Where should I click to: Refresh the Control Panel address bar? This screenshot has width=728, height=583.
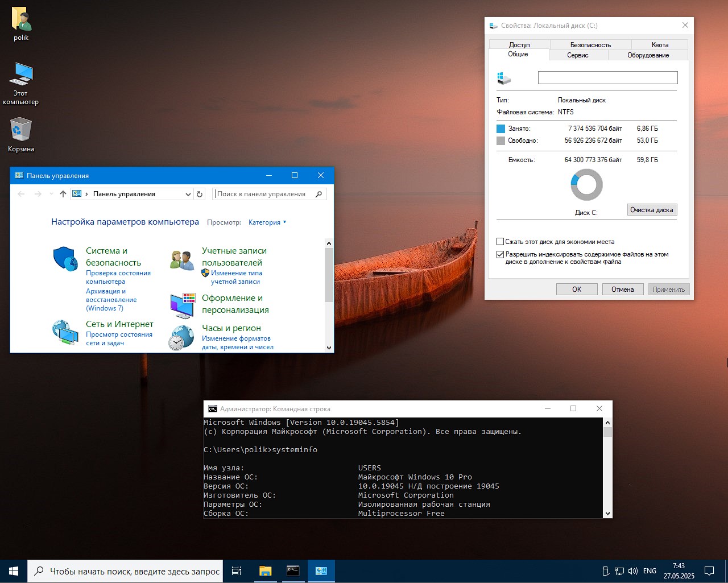200,194
